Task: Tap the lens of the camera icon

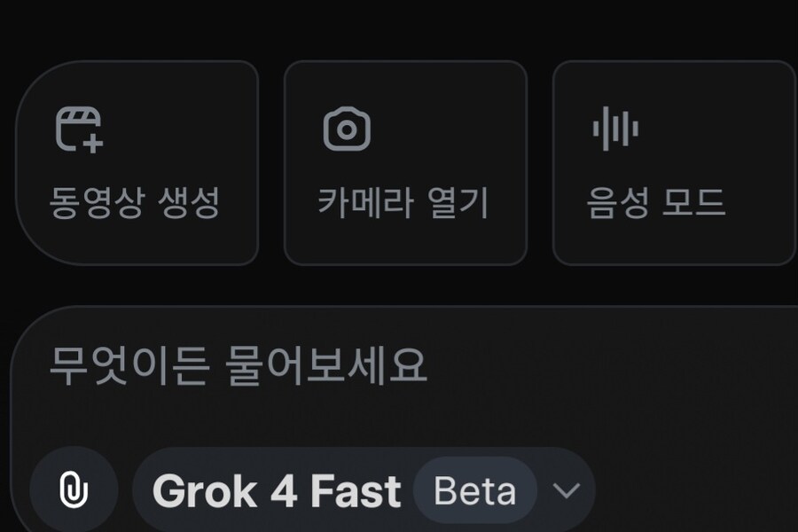Action: (347, 131)
